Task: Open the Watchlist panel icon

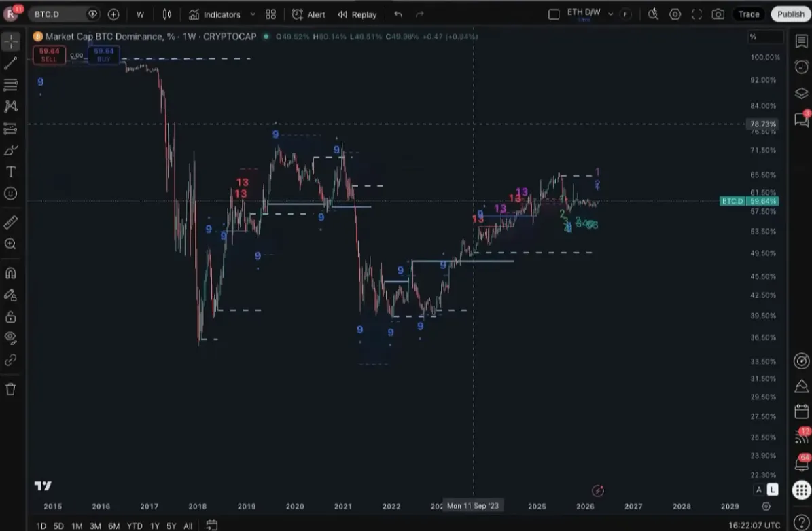Action: [802, 41]
